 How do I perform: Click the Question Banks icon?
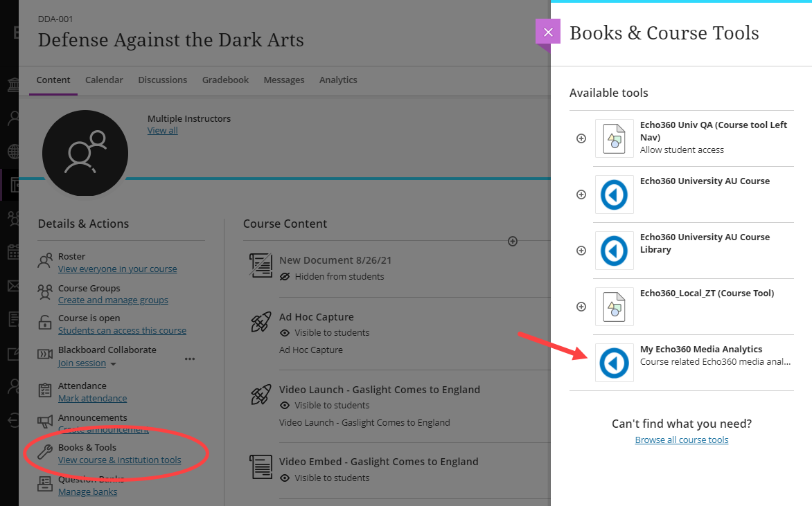coord(45,484)
